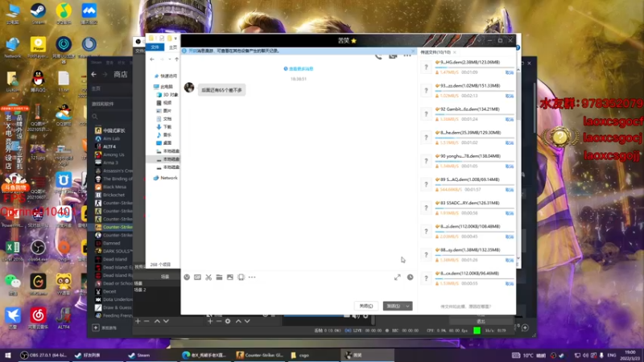Close the file transfer tab
644x362 pixels.
pyautogui.click(x=455, y=52)
